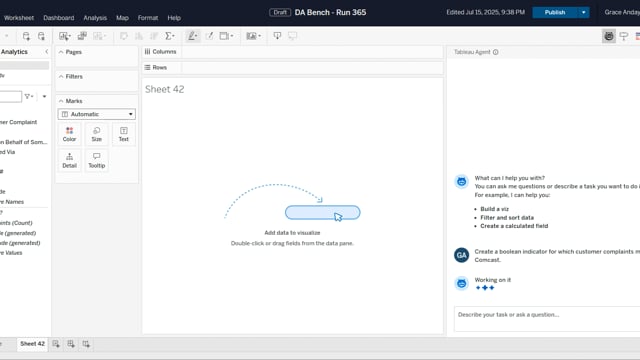Collapse the Marks card

(x=61, y=101)
